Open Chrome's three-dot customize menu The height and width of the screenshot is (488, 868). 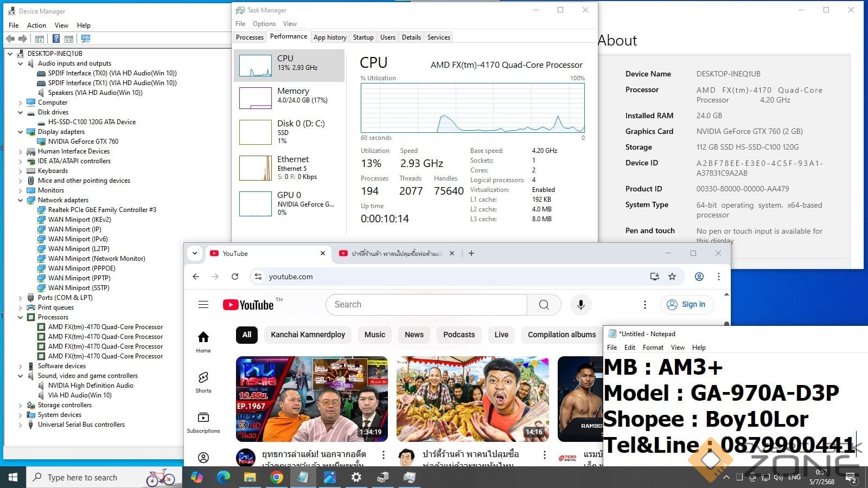click(x=719, y=277)
